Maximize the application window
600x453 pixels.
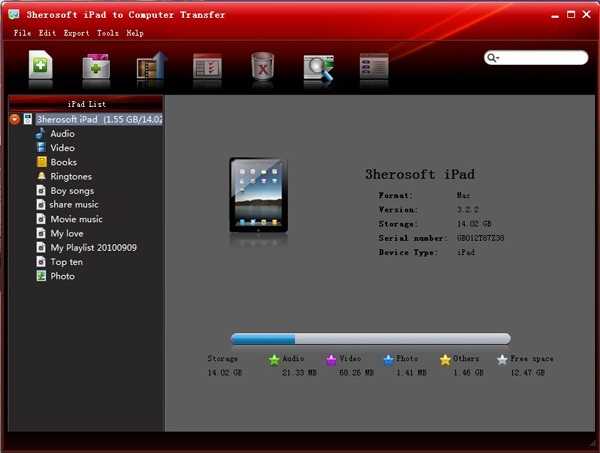(x=571, y=15)
